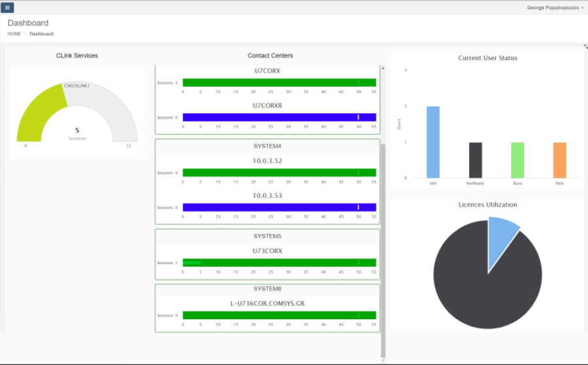Select the blue Idle bar in the chart
Screen dimensions: 588x365
[433, 141]
